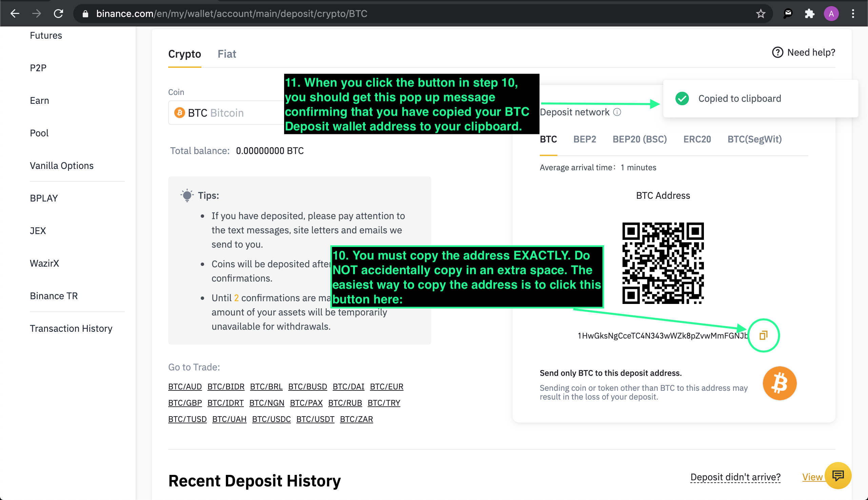The height and width of the screenshot is (500, 868).
Task: Click the BTC/DAI trade link
Action: (348, 386)
